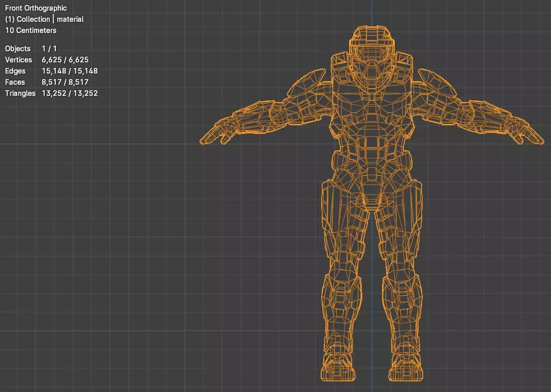Image resolution: width=551 pixels, height=392 pixels.
Task: Click the Vertices '6,625 / 6,625' statistic
Action: [x=65, y=60]
